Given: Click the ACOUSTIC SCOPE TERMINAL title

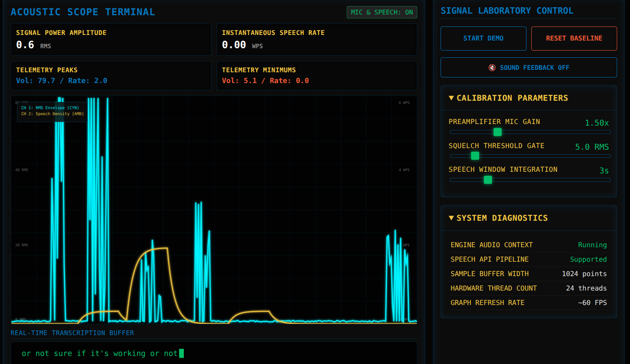Looking at the screenshot, I should (x=83, y=12).
